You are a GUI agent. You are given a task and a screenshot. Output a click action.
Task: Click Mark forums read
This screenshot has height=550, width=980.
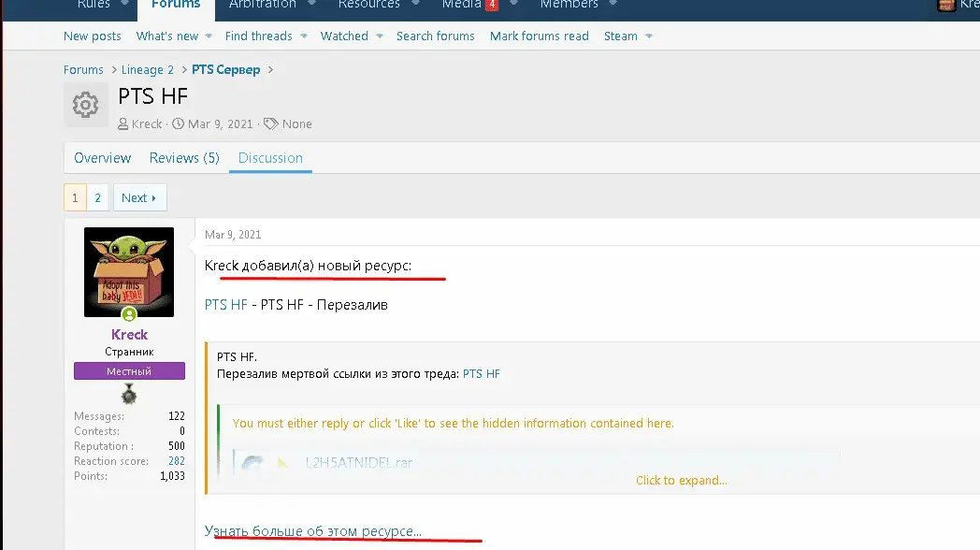tap(540, 36)
